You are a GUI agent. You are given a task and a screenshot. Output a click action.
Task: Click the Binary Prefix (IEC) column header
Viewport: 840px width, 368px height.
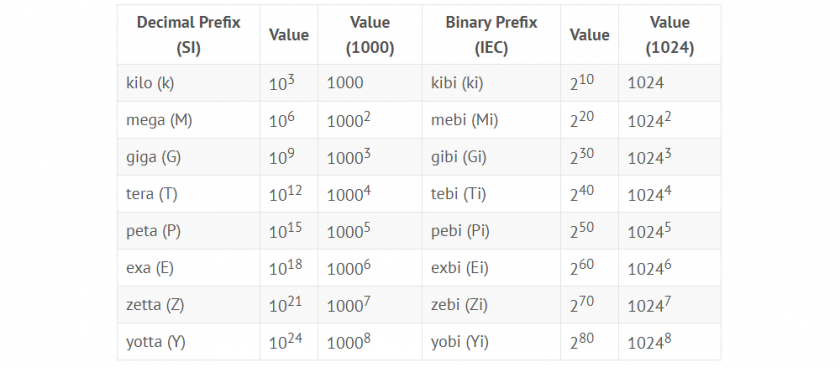[x=491, y=35]
